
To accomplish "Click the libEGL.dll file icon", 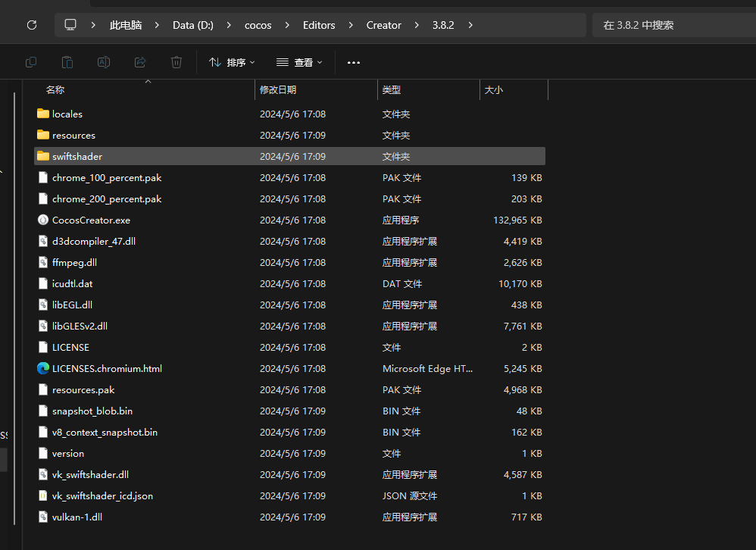I will pyautogui.click(x=43, y=305).
